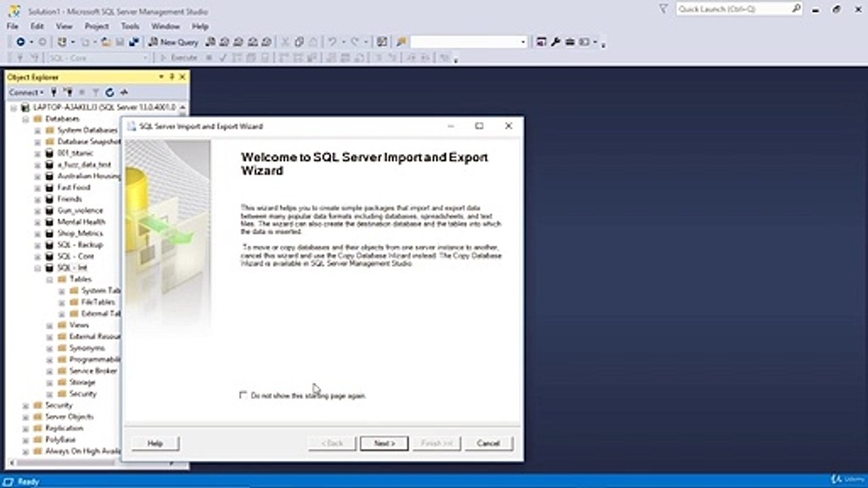Click the Fast Food database icon
This screenshot has height=488, width=868.
point(50,187)
